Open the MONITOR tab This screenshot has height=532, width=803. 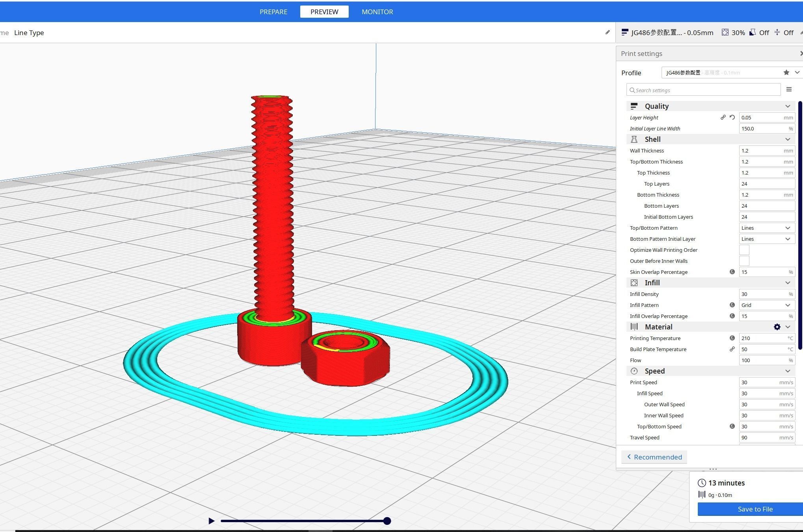pyautogui.click(x=377, y=12)
